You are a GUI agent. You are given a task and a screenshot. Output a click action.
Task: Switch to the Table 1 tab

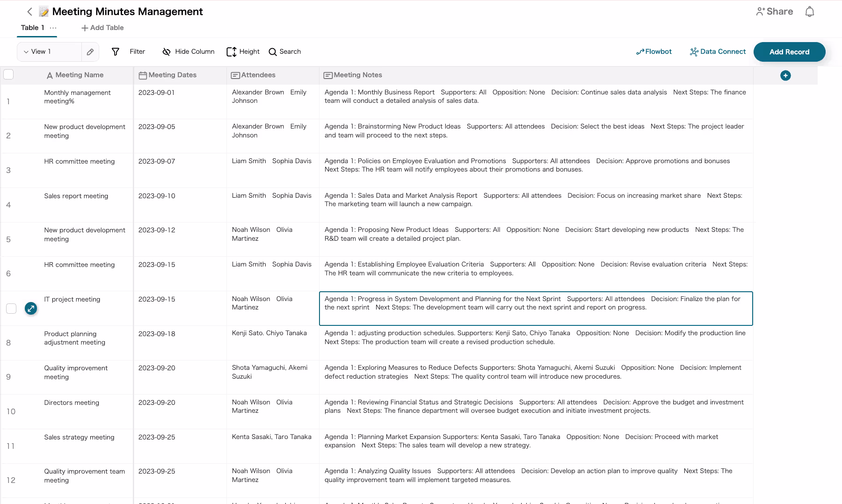tap(32, 28)
